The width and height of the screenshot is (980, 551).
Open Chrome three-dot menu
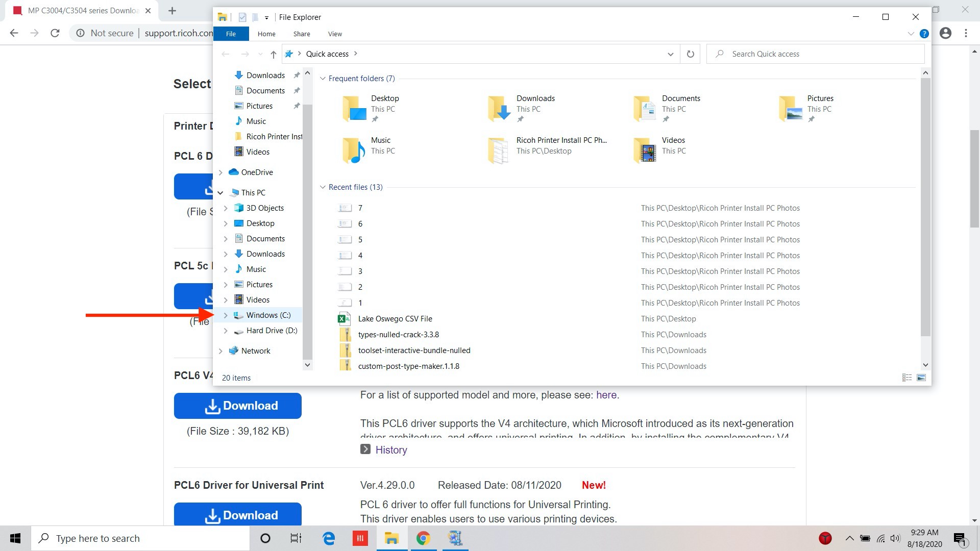tap(966, 33)
